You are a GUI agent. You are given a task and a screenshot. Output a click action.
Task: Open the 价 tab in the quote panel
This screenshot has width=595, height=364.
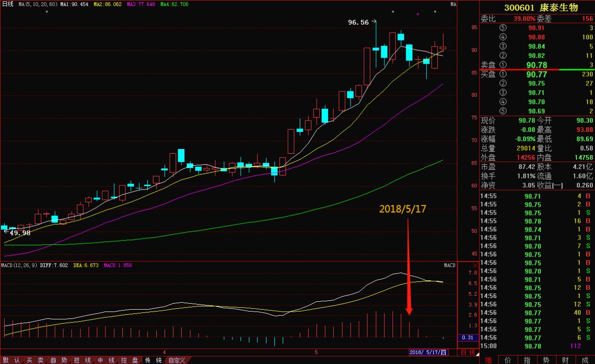click(508, 360)
